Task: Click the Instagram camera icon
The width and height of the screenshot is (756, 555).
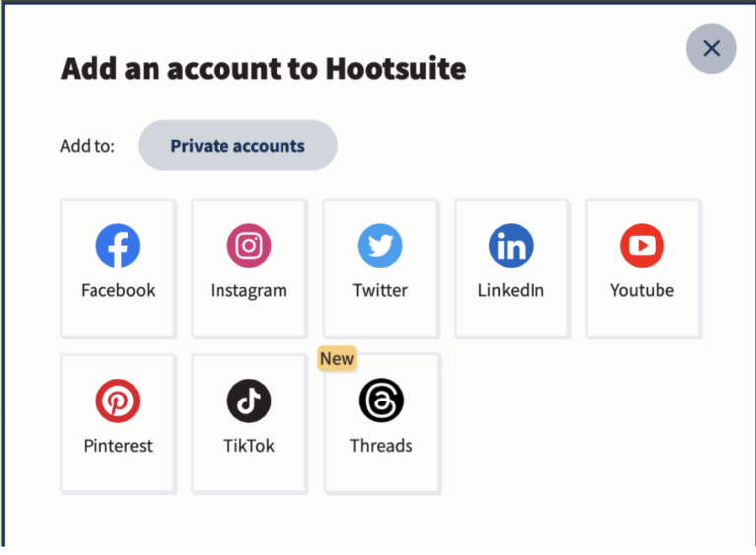Action: pyautogui.click(x=249, y=246)
